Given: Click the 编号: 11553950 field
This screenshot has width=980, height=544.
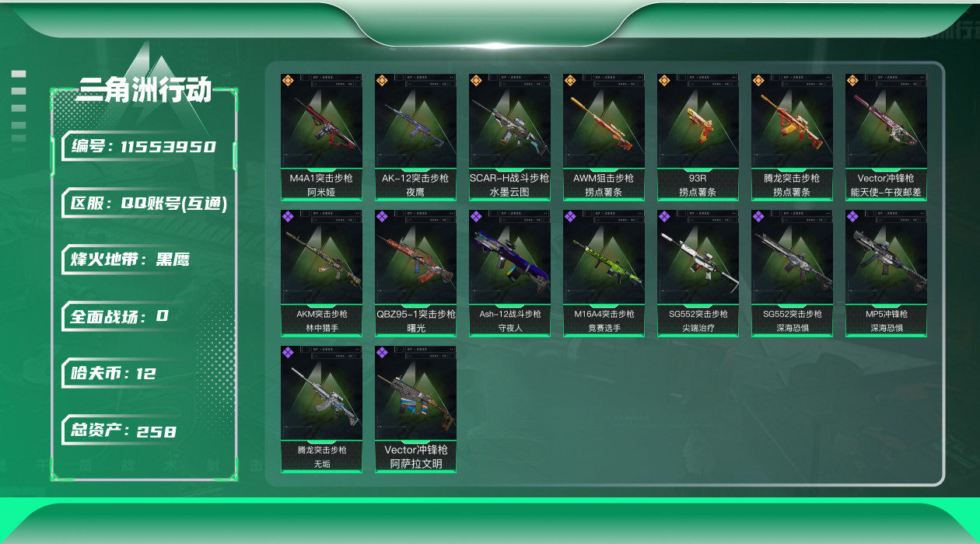Looking at the screenshot, I should click(145, 146).
